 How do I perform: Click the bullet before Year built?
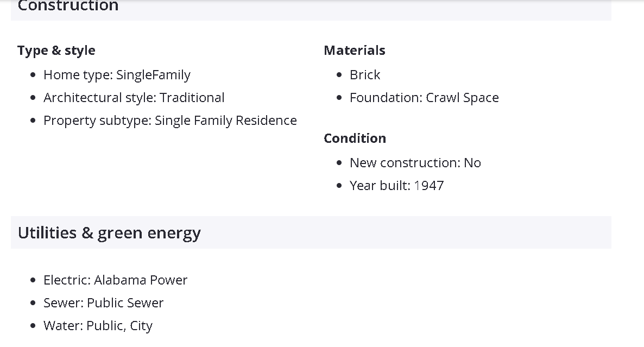pos(339,186)
